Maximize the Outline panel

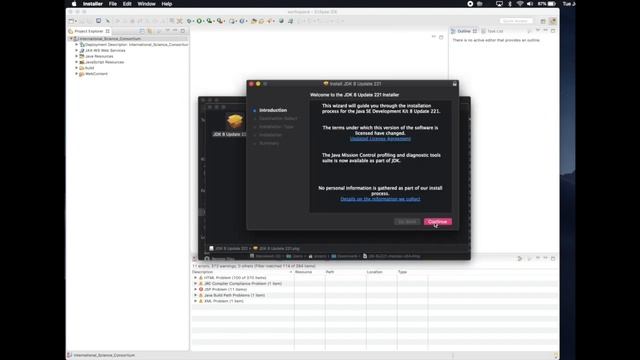click(553, 31)
